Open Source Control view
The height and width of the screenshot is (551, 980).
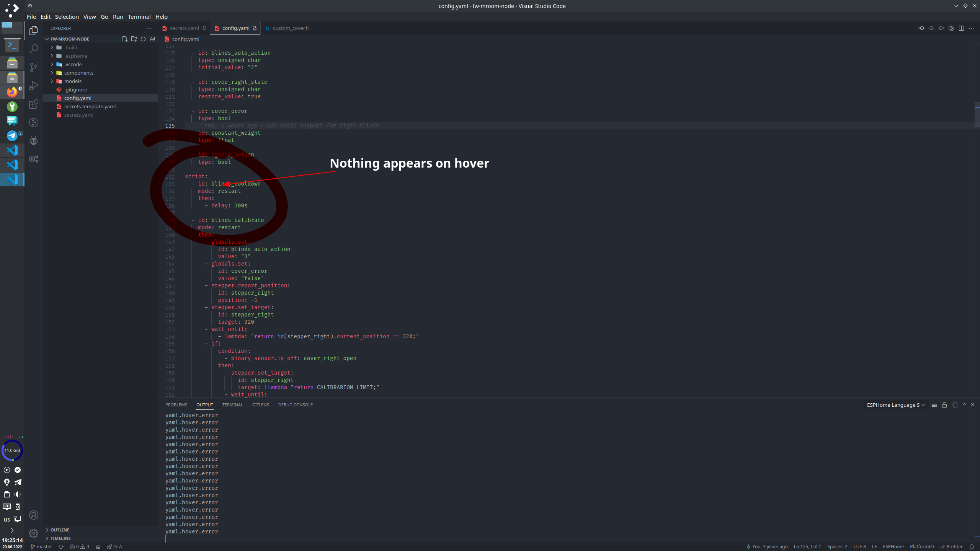(34, 67)
